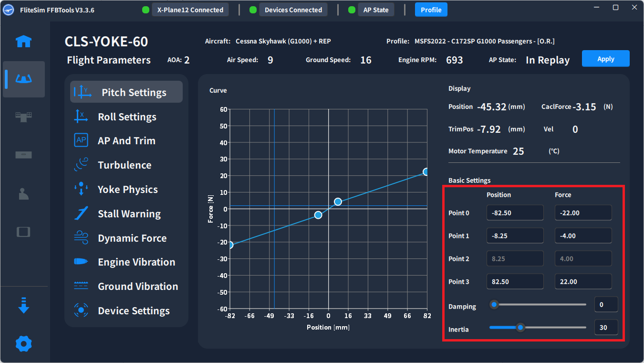Click the monitor display icon in the sidebar

click(x=24, y=232)
